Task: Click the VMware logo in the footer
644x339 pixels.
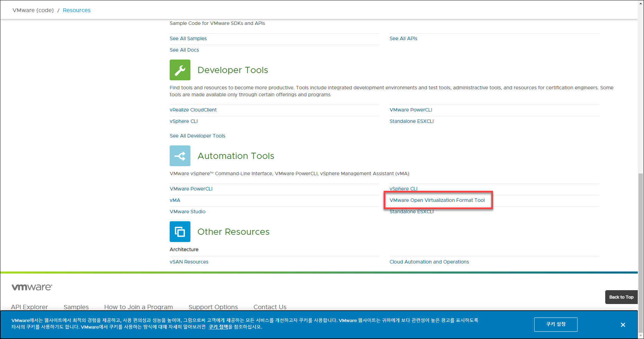Action: [32, 287]
